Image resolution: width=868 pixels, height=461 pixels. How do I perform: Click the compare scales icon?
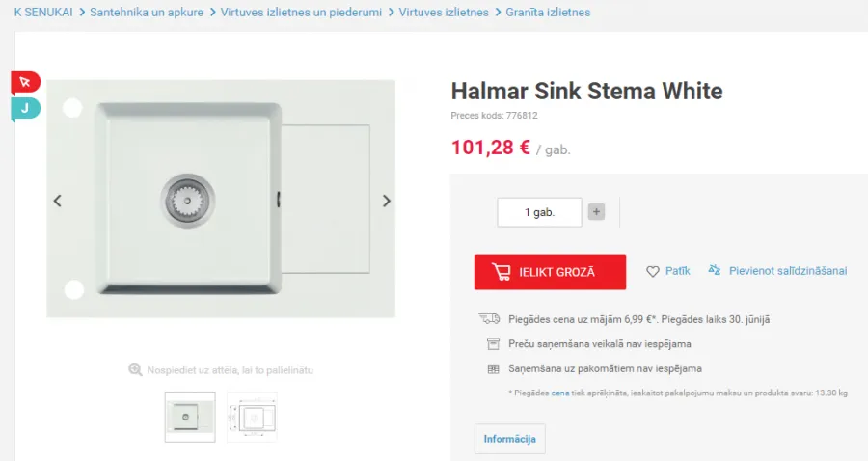click(x=715, y=270)
